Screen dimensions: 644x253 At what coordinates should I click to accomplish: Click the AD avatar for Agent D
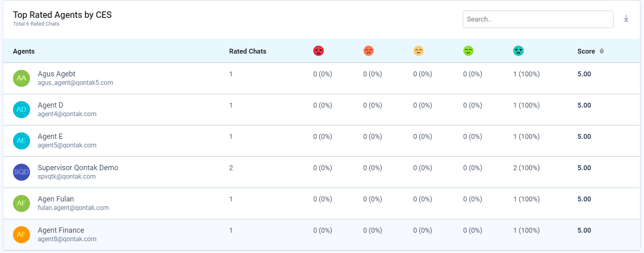point(21,110)
